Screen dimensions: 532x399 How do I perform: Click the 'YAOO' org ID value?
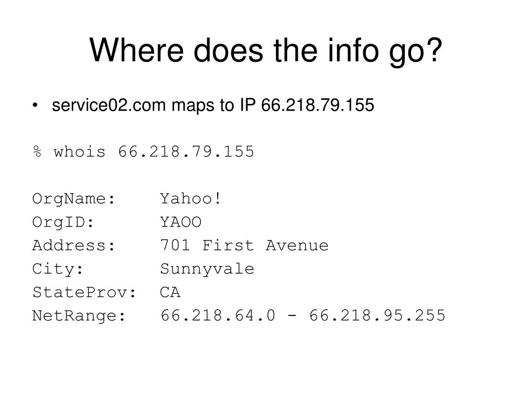181,222
